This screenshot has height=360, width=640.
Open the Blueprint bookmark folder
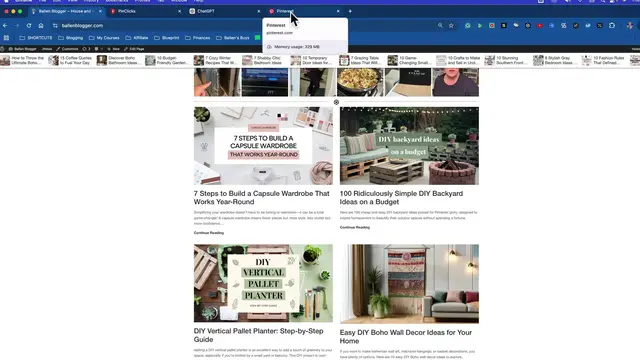point(167,38)
